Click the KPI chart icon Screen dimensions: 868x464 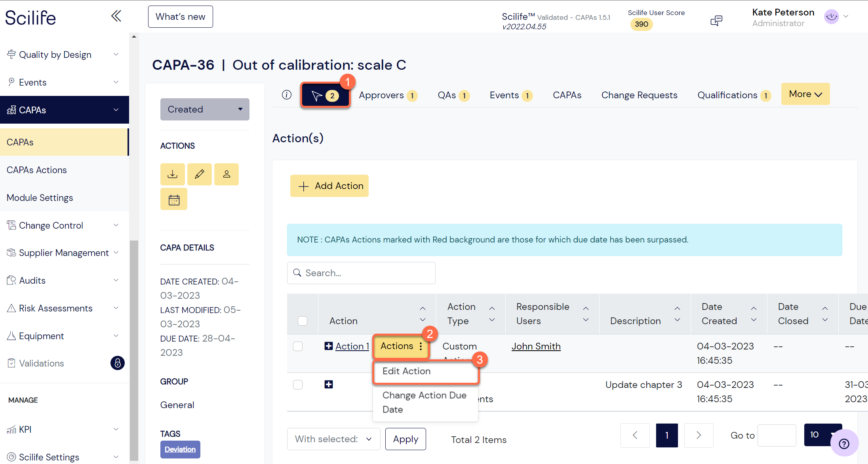tap(11, 430)
